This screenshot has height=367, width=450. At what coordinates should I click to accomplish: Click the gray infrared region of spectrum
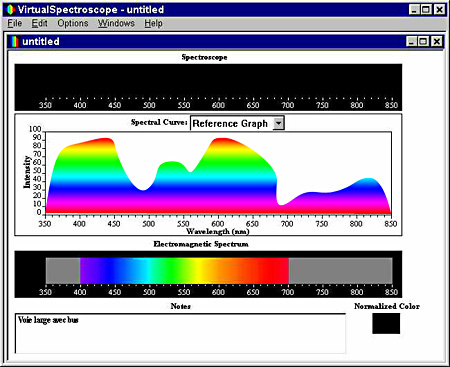340,271
